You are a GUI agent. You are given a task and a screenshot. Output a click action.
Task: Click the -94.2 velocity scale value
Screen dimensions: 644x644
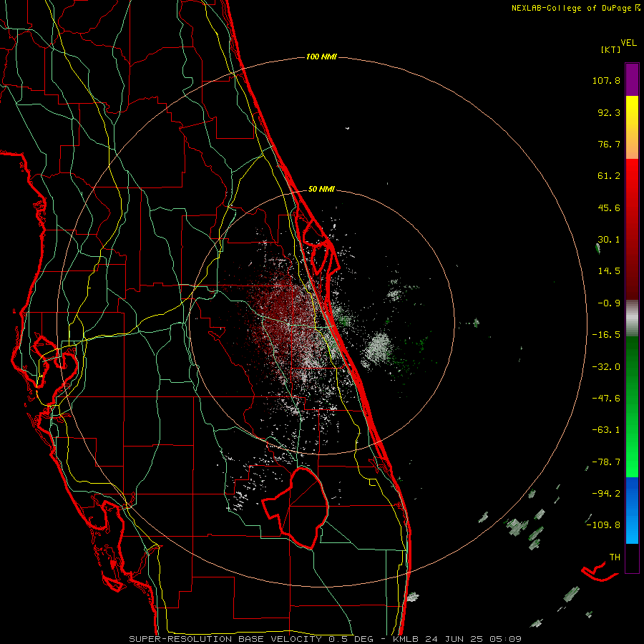tap(606, 493)
